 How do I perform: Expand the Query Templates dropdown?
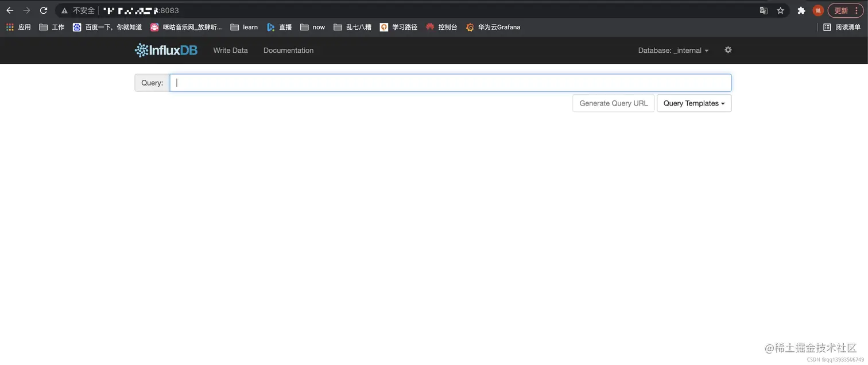coord(694,103)
